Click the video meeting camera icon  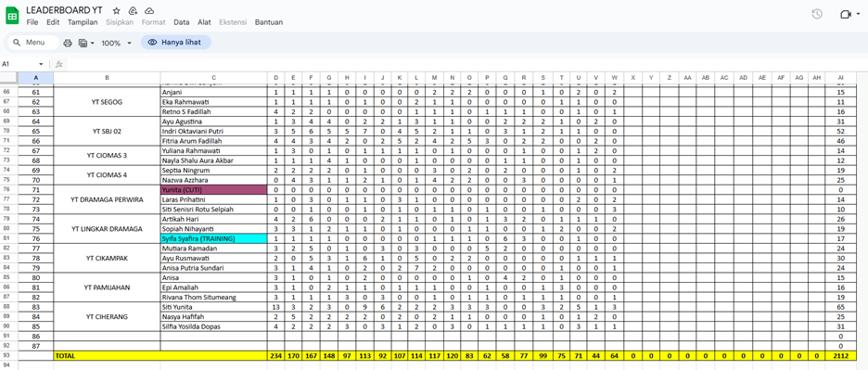(x=846, y=15)
